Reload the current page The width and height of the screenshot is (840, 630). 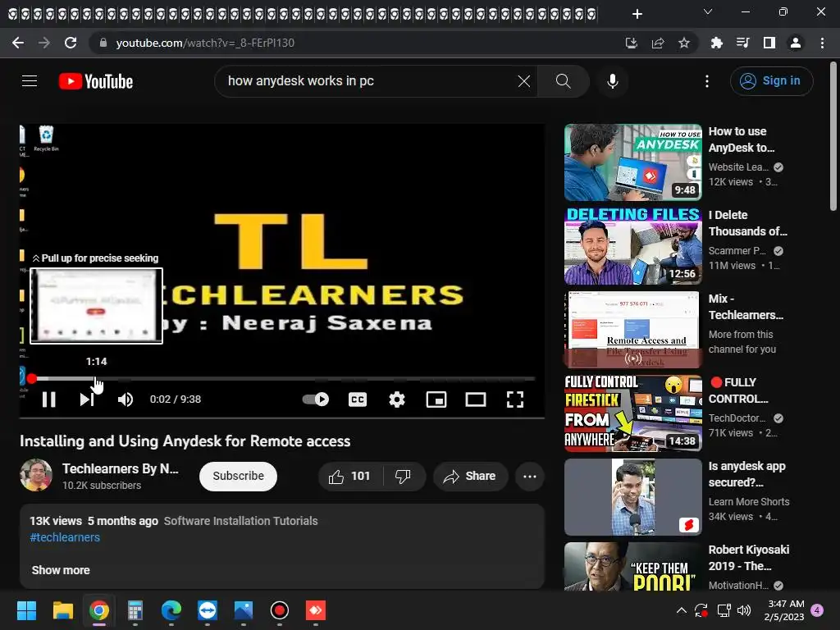(71, 43)
